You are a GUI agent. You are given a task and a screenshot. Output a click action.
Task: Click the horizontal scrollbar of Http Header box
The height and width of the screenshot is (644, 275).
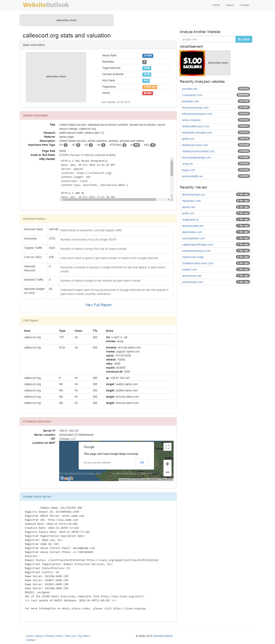(x=109, y=199)
